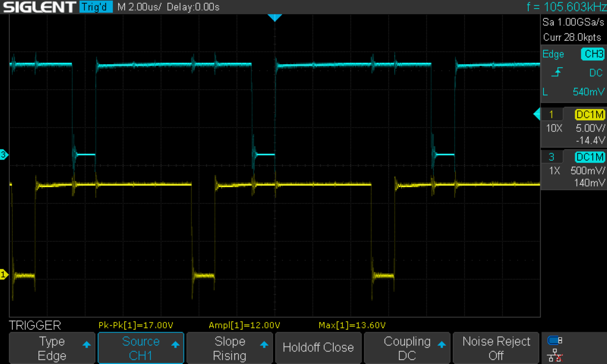The height and width of the screenshot is (364, 607).
Task: Click the channel 3 500mV/ scale
Action: coord(588,171)
